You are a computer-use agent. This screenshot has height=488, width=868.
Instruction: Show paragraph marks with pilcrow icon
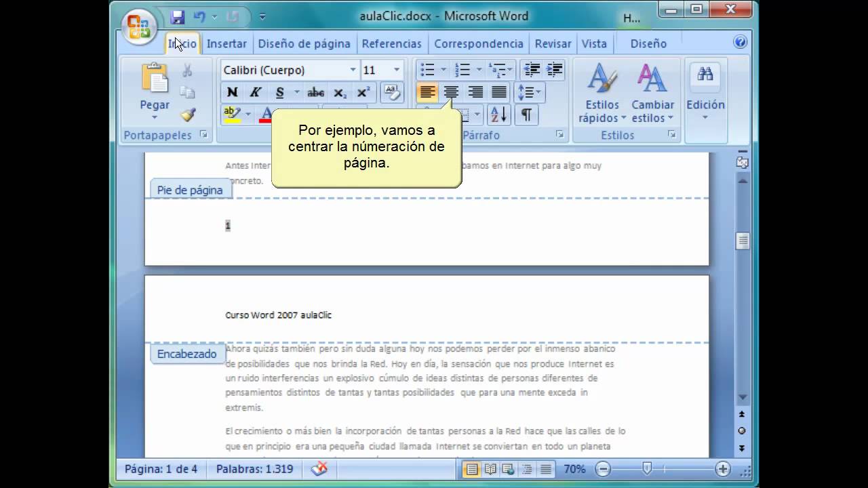[526, 115]
